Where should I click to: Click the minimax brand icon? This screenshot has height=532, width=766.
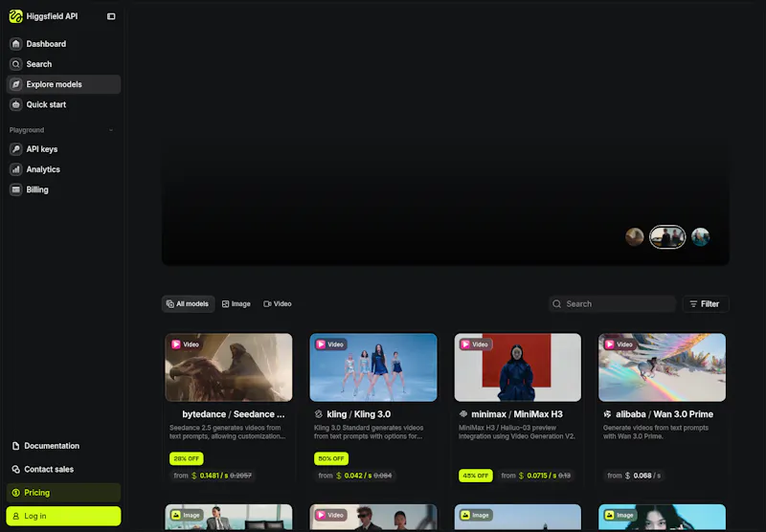point(463,414)
